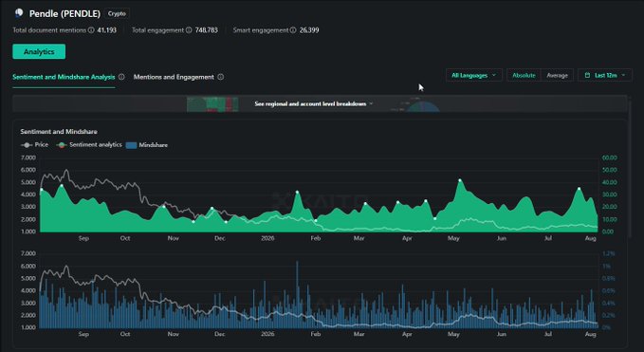The image size is (644, 352).
Task: Click the green Sentiment analytics legend marker
Action: coord(62,145)
